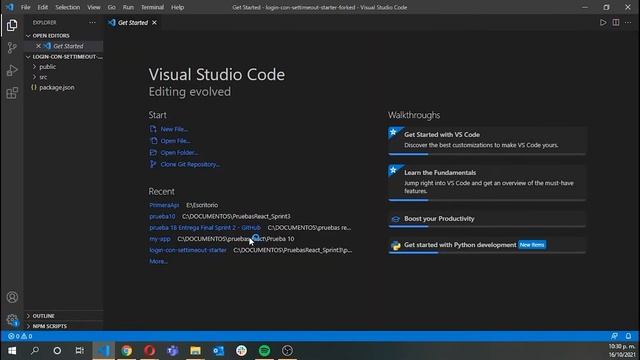Click the feedback icon in status bar
The image size is (640, 360).
point(614,336)
